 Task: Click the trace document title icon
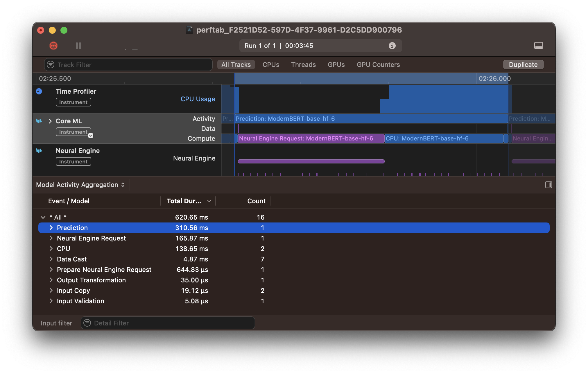point(189,30)
